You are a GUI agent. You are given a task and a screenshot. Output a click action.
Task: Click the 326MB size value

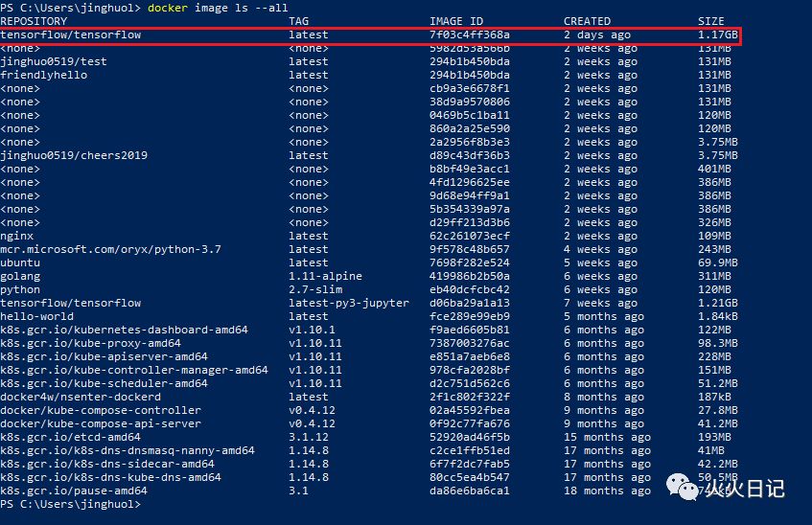click(714, 222)
